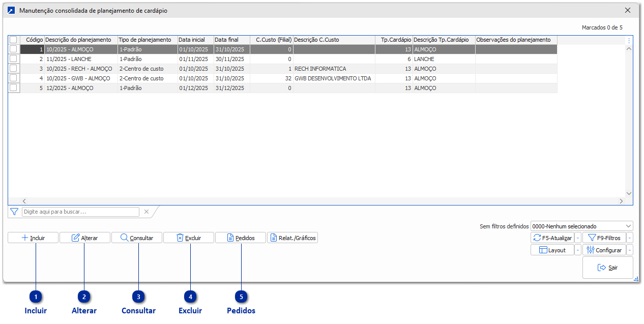Click date cell '31/12/2025'
Image resolution: width=644 pixels, height=324 pixels.
(231, 88)
